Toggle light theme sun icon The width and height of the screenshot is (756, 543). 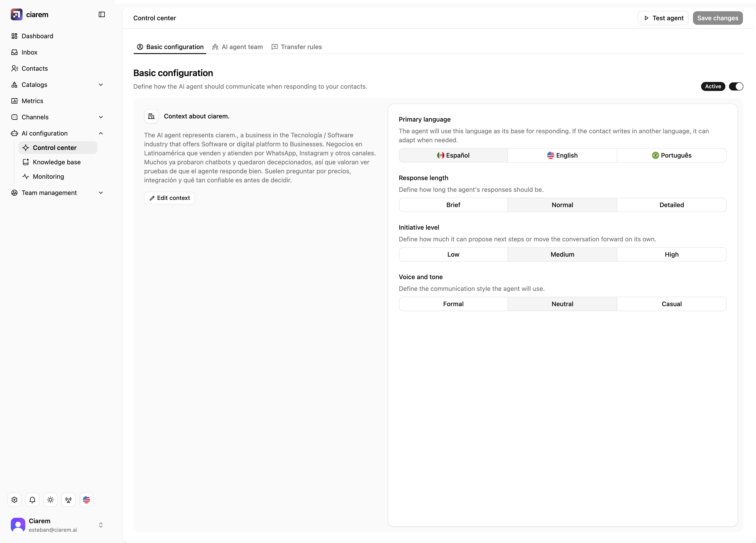(x=50, y=500)
